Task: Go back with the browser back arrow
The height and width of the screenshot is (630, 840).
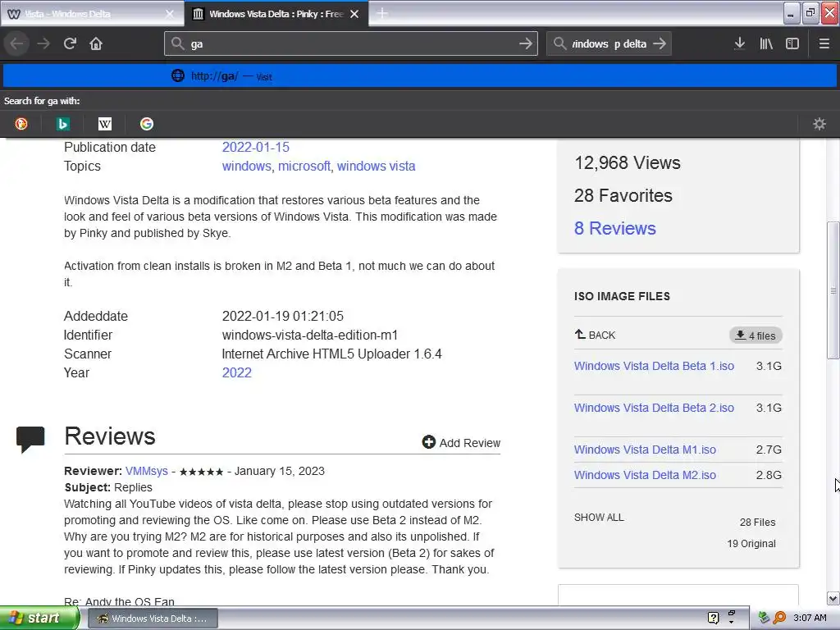Action: [x=17, y=43]
